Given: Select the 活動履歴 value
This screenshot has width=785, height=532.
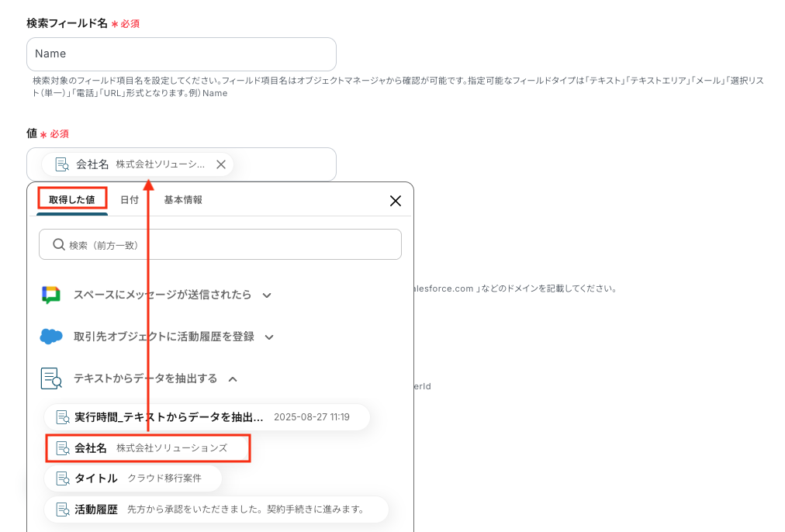Looking at the screenshot, I should coord(216,510).
